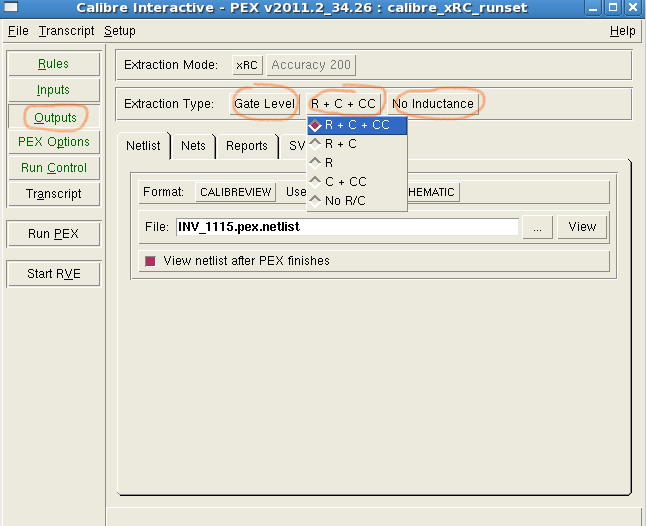Click the browse (...) button for file
Viewport: 646px width, 526px height.
[x=537, y=227]
